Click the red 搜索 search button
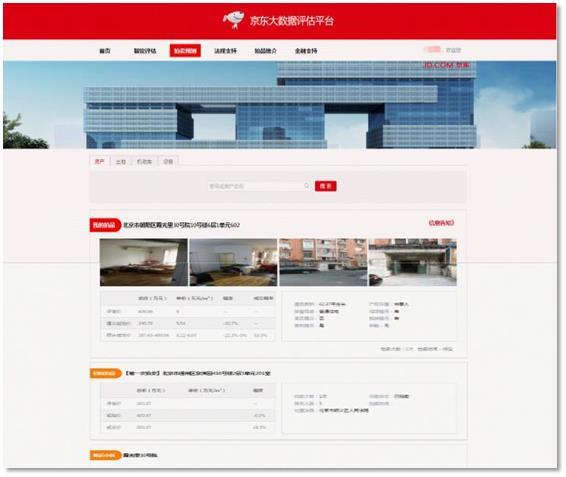The height and width of the screenshot is (477, 566). coord(326,186)
